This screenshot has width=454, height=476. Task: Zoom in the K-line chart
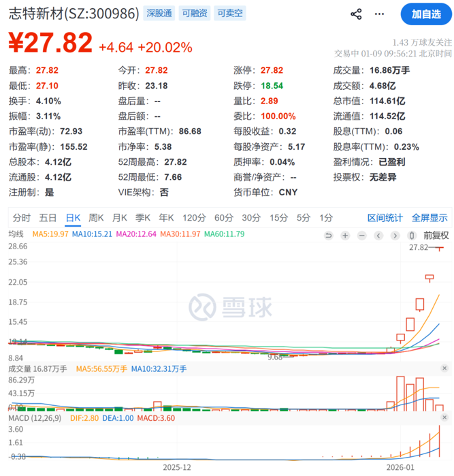[x=345, y=236]
